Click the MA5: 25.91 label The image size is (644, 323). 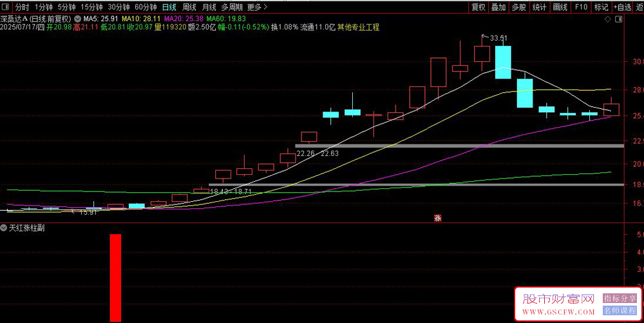click(x=100, y=19)
